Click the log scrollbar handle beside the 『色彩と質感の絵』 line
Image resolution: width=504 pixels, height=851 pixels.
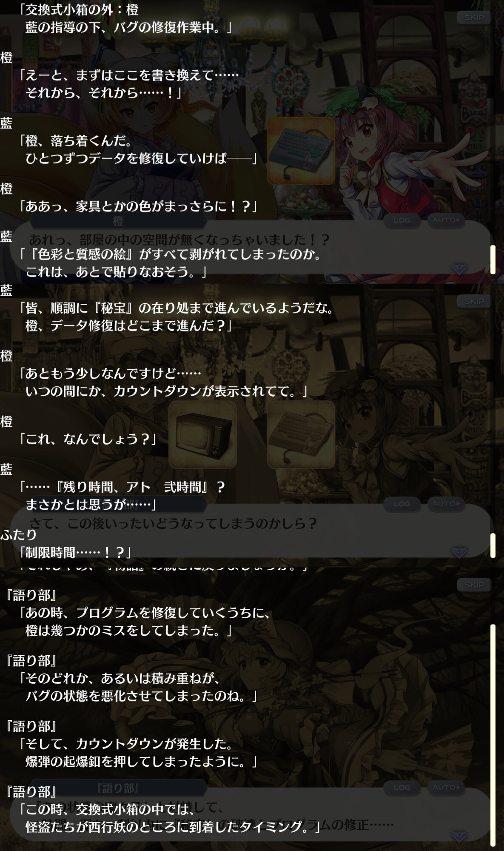point(493,260)
